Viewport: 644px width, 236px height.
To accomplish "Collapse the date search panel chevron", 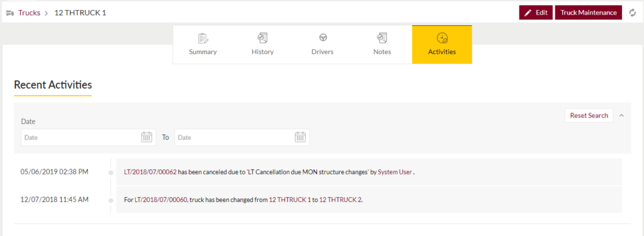I will [621, 116].
